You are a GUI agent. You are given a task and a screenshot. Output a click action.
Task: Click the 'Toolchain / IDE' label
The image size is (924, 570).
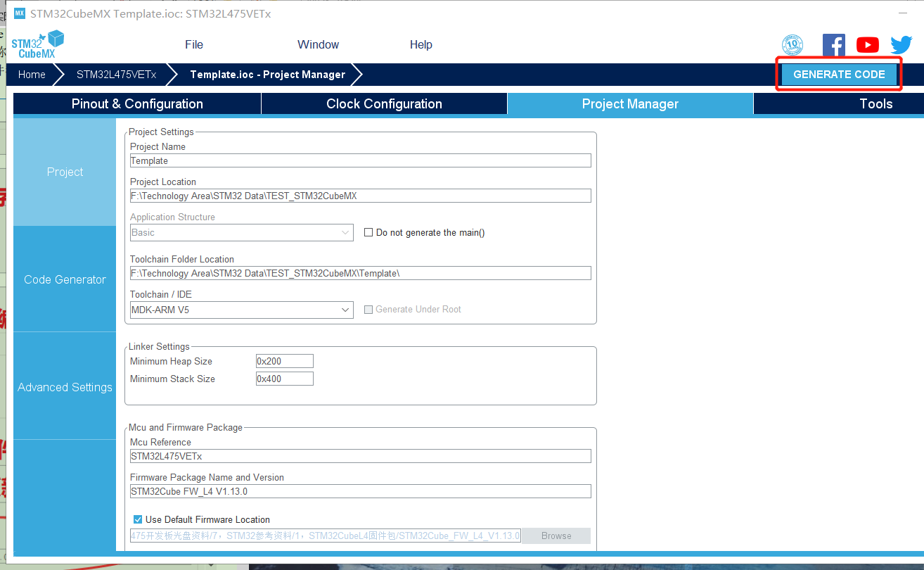(x=161, y=294)
